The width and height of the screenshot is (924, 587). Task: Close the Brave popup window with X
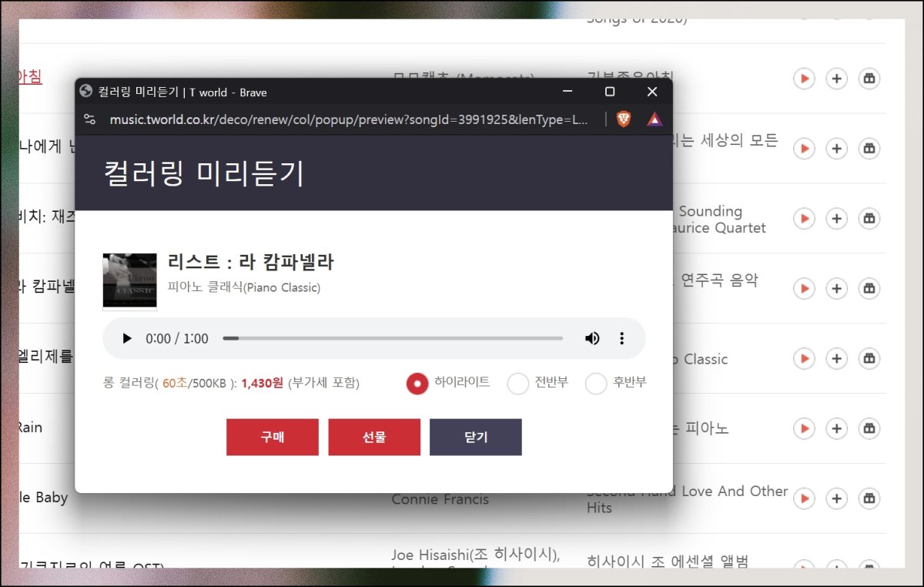coord(652,92)
